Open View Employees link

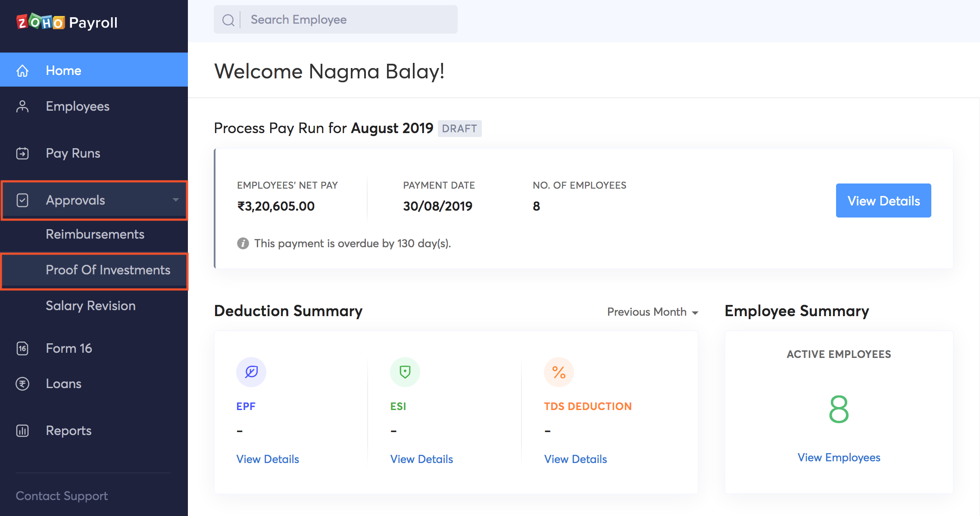(x=838, y=457)
